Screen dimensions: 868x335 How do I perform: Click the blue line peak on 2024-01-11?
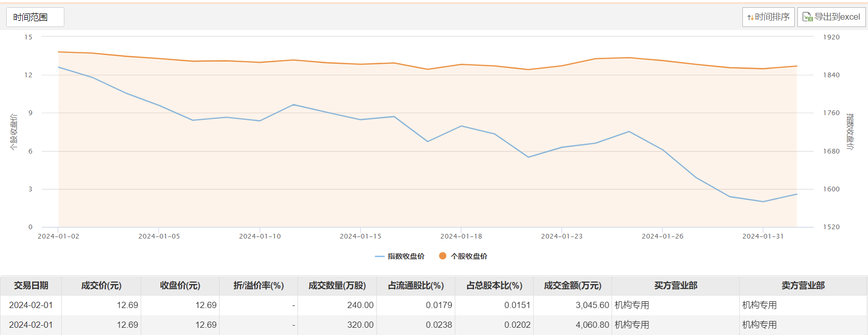[294, 105]
